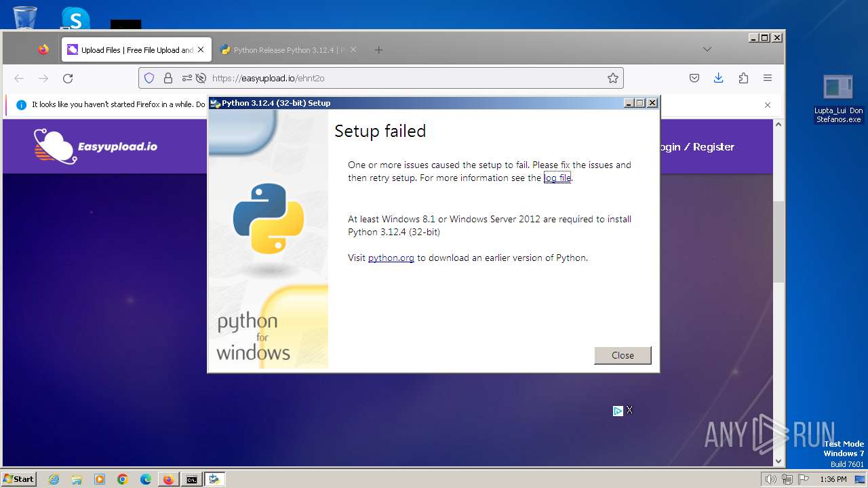
Task: Switch to Firefox in the taskbar
Action: tap(168, 479)
